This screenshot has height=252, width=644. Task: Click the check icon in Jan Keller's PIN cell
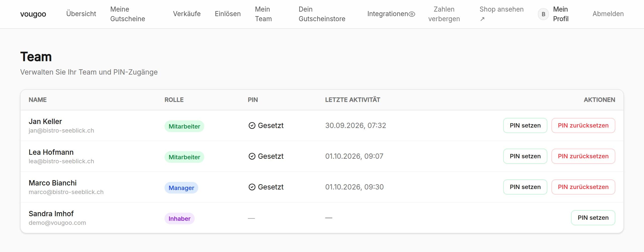252,125
